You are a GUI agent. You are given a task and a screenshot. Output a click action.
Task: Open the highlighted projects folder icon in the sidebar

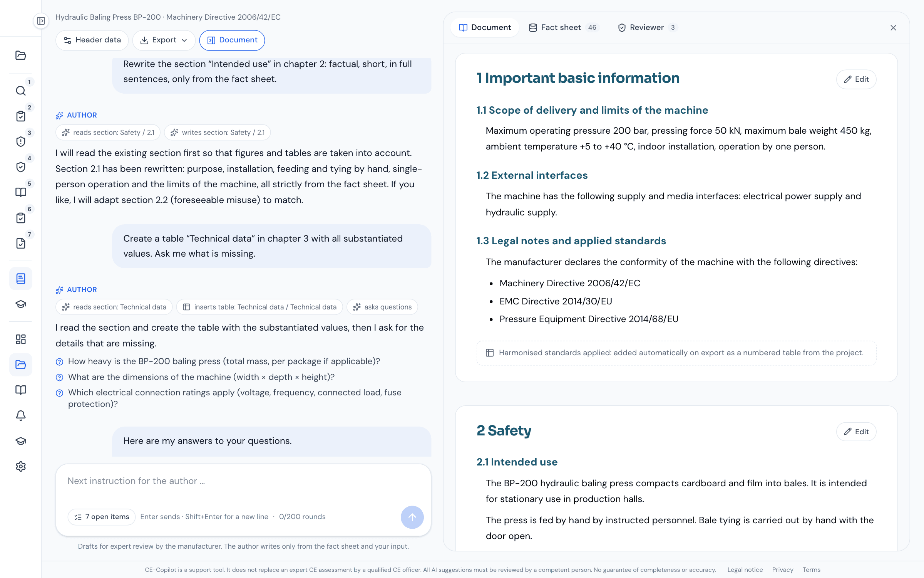tap(21, 365)
